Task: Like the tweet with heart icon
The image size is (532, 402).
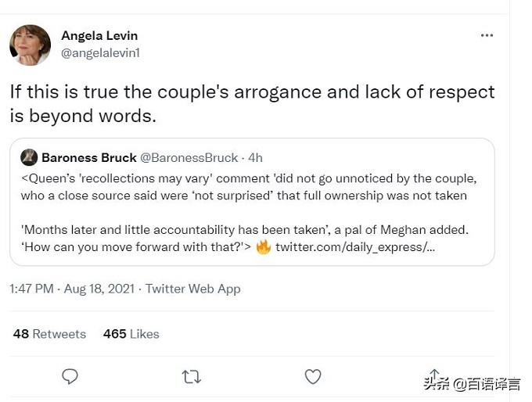Action: click(313, 377)
